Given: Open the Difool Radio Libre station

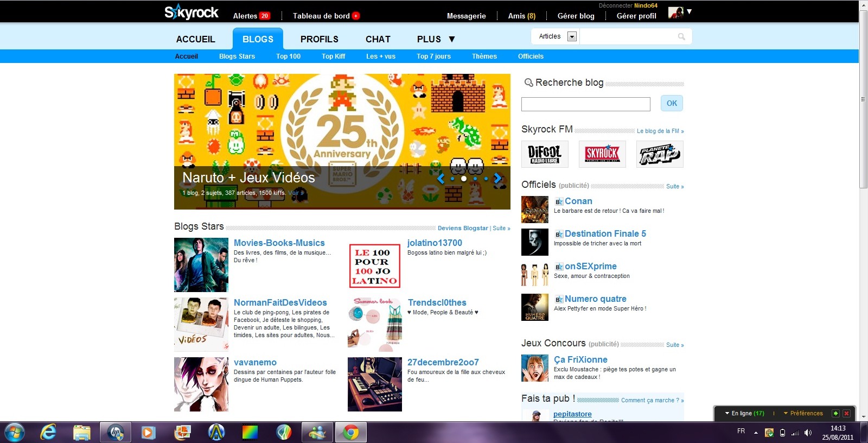Looking at the screenshot, I should (x=545, y=154).
